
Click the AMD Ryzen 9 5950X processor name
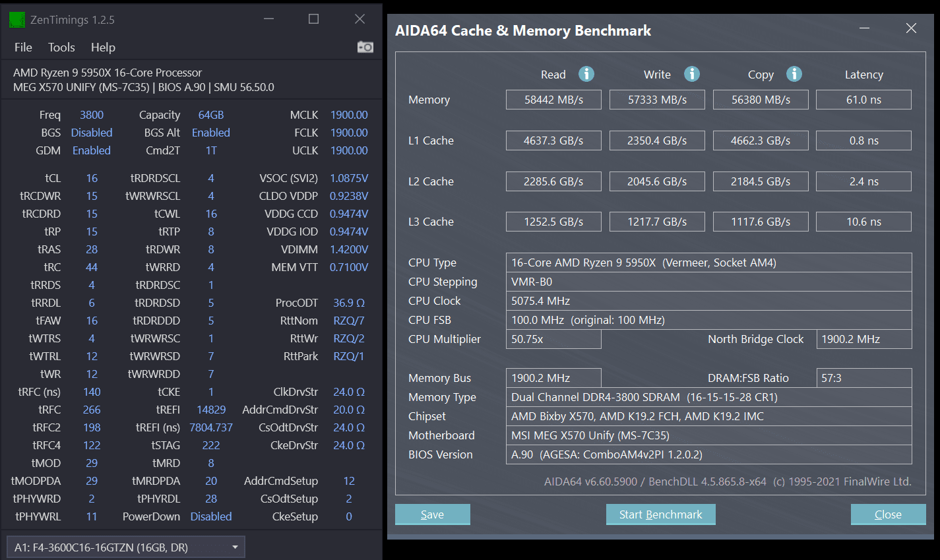[108, 73]
